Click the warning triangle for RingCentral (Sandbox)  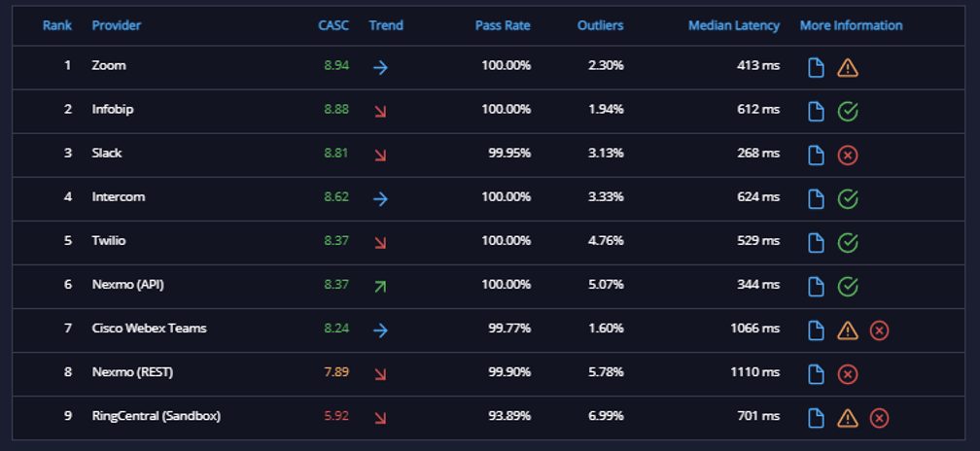848,417
